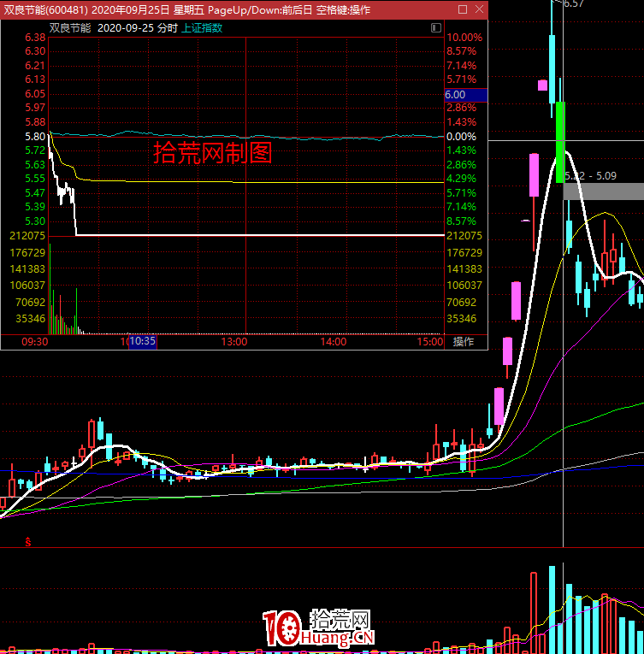Image resolution: width=644 pixels, height=654 pixels.
Task: Click the 操作 button under the price axis
Action: click(x=464, y=342)
